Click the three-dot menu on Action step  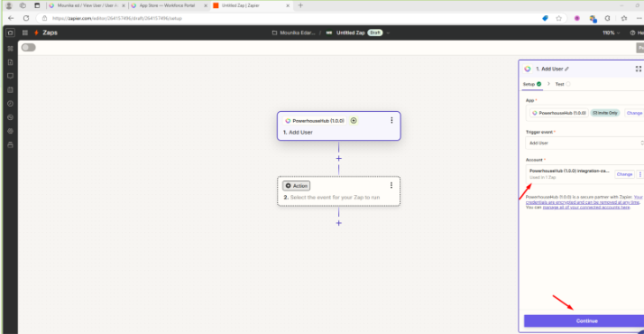[x=391, y=185]
